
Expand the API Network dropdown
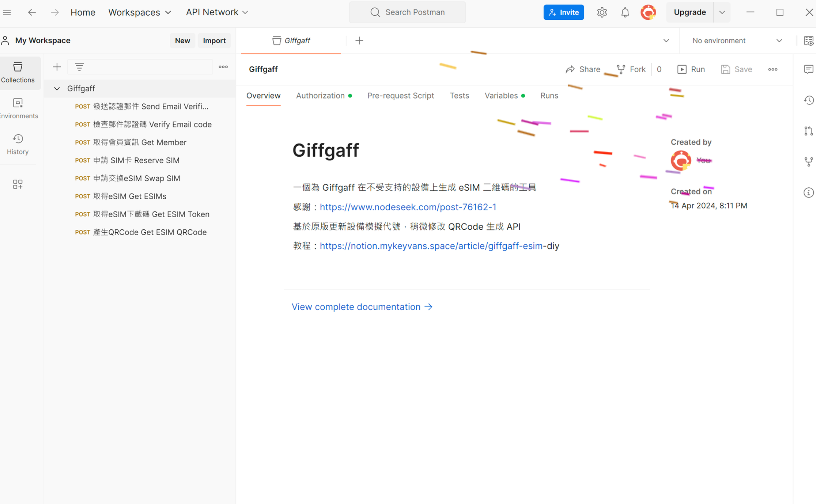tap(217, 12)
